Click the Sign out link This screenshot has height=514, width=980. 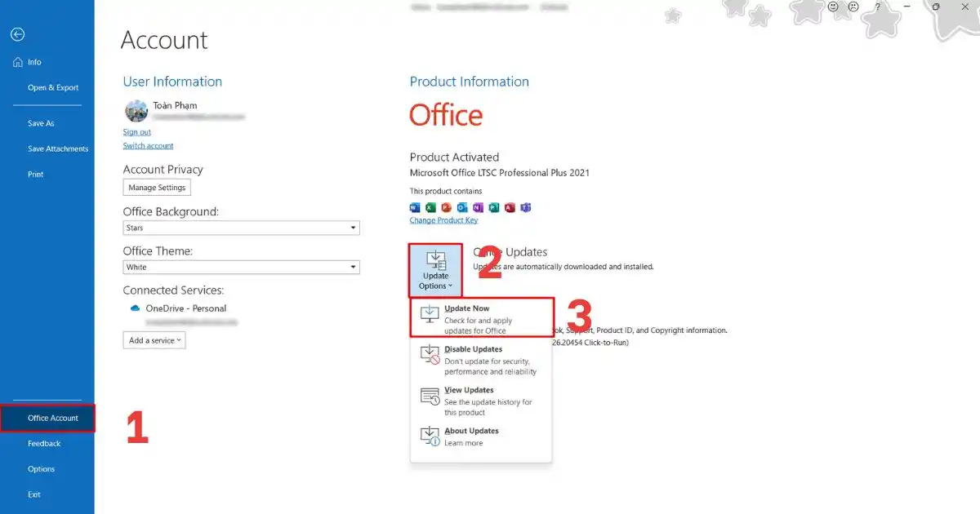click(x=137, y=131)
